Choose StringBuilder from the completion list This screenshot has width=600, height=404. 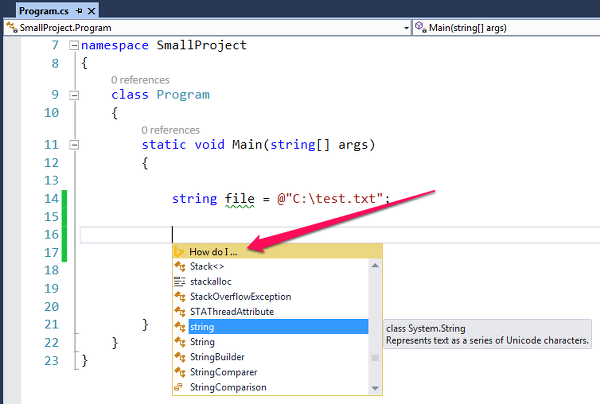pyautogui.click(x=217, y=357)
